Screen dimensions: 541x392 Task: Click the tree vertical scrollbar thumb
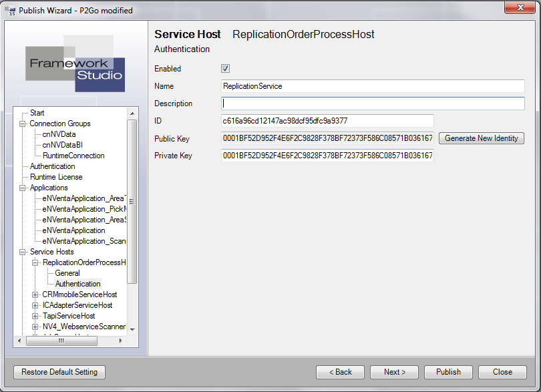(132, 202)
